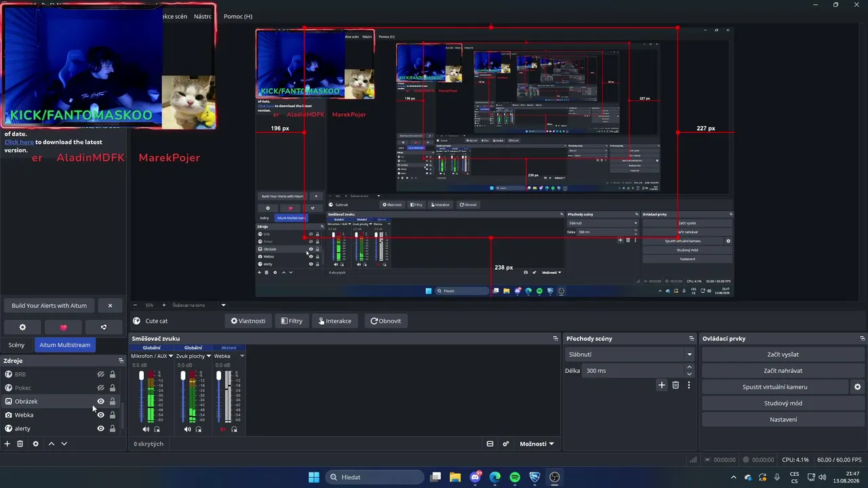Viewport: 868px width, 488px height.
Task: Zoom in the preview with plus
Action: click(163, 305)
